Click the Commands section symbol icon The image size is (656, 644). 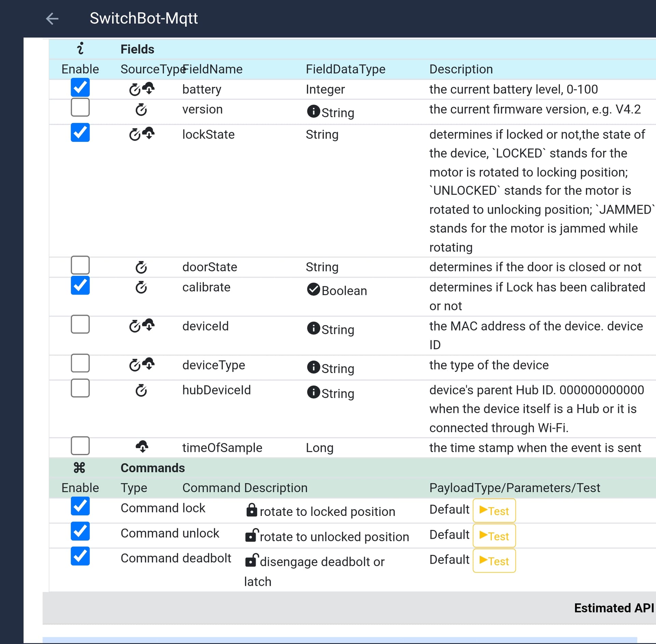point(79,467)
